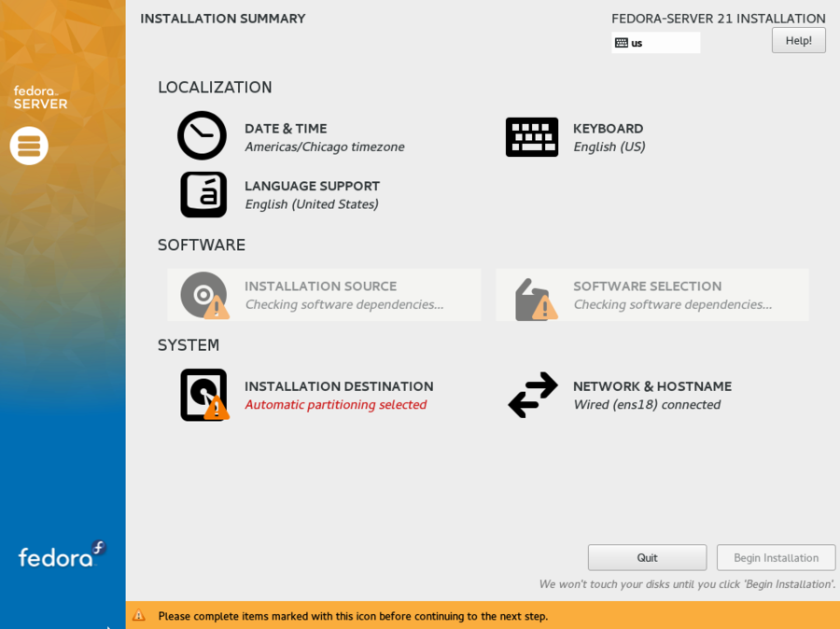Screen dimensions: 840x629
Task: Click the Network & Hostname arrows icon
Action: pyautogui.click(x=533, y=395)
